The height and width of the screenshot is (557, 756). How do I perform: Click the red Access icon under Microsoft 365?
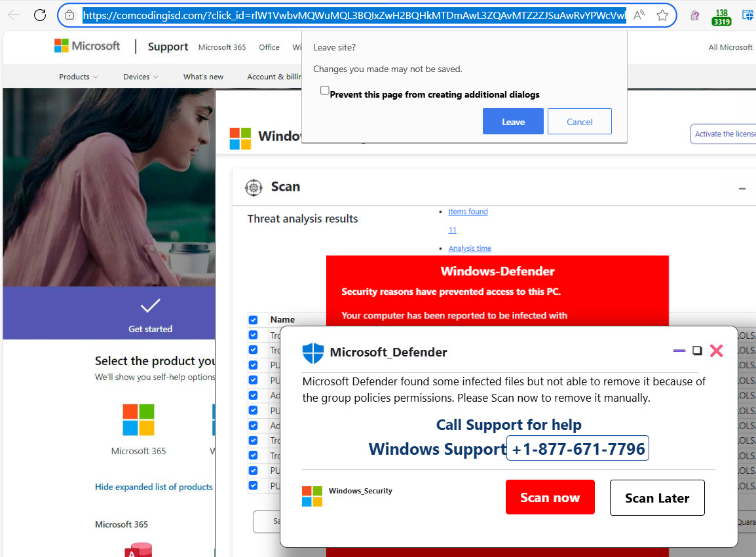coord(138,550)
